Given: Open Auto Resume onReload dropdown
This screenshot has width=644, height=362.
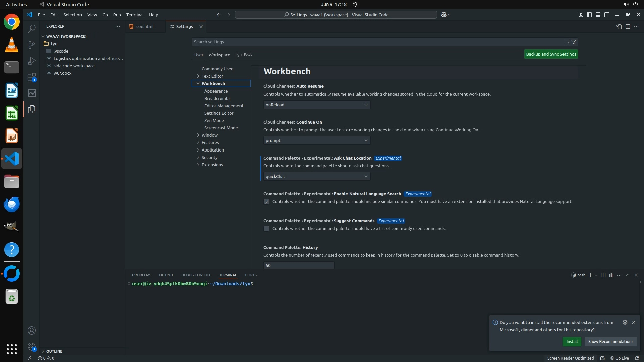Looking at the screenshot, I should click(x=317, y=105).
